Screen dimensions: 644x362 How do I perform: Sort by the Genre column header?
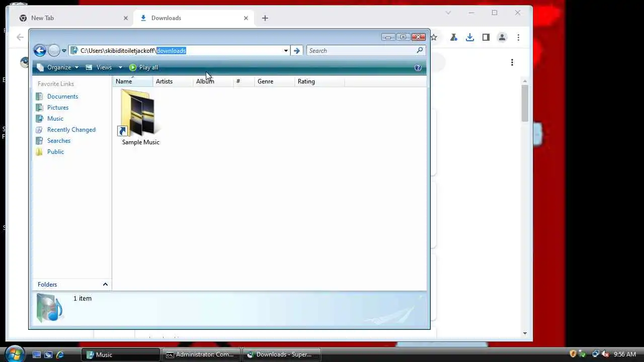pyautogui.click(x=275, y=81)
